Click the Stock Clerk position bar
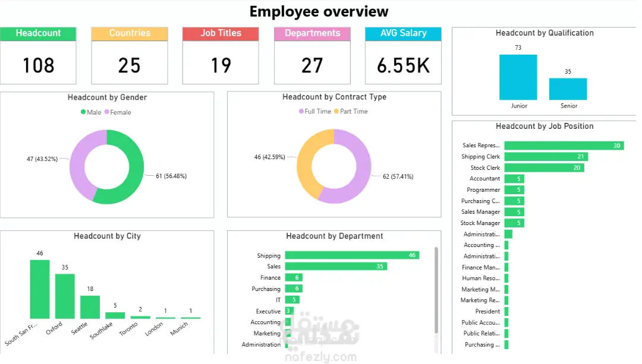 [x=544, y=167]
